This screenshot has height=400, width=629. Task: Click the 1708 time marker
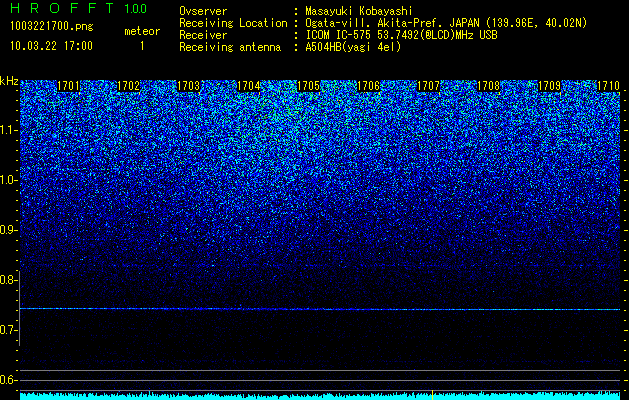point(489,86)
